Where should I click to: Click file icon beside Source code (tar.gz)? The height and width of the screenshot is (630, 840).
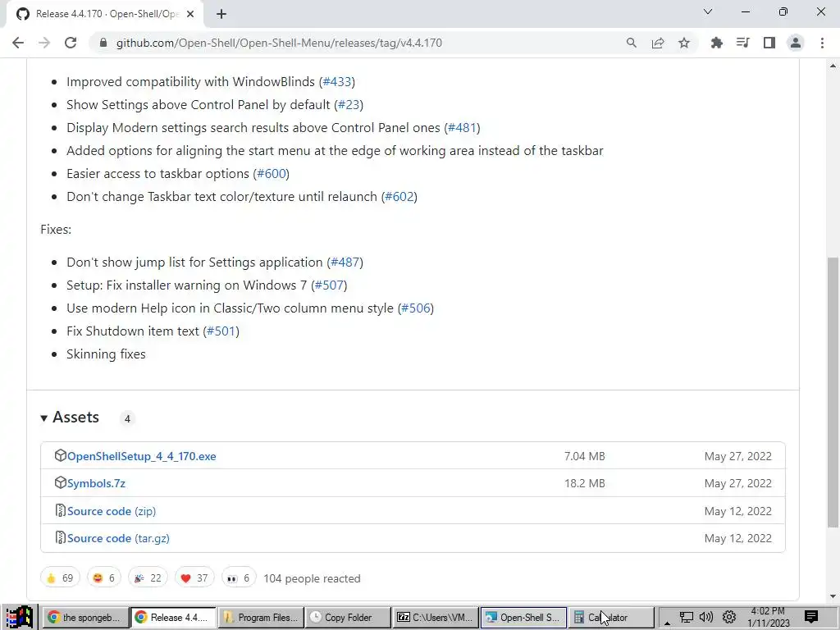pyautogui.click(x=61, y=538)
